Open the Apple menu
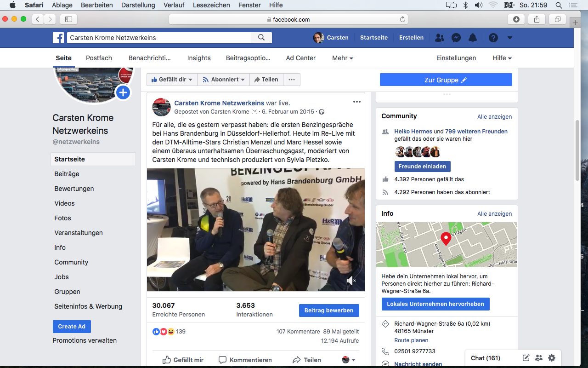This screenshot has width=588, height=368. [x=12, y=6]
